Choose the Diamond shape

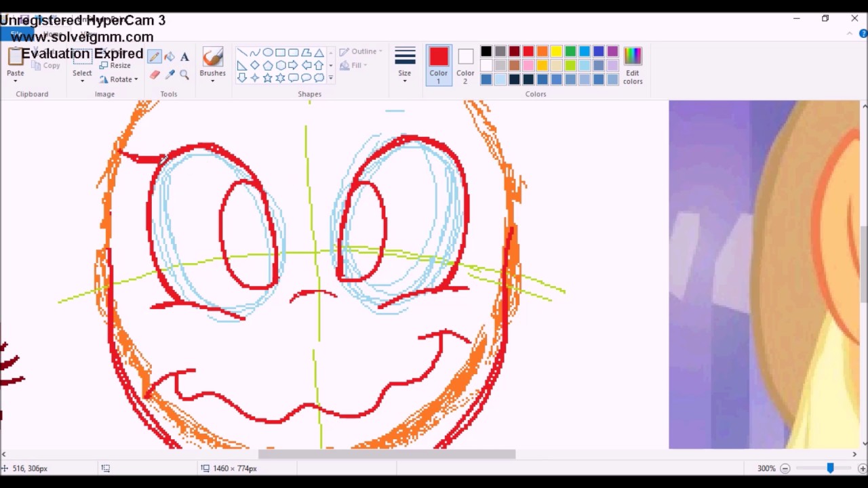[255, 65]
